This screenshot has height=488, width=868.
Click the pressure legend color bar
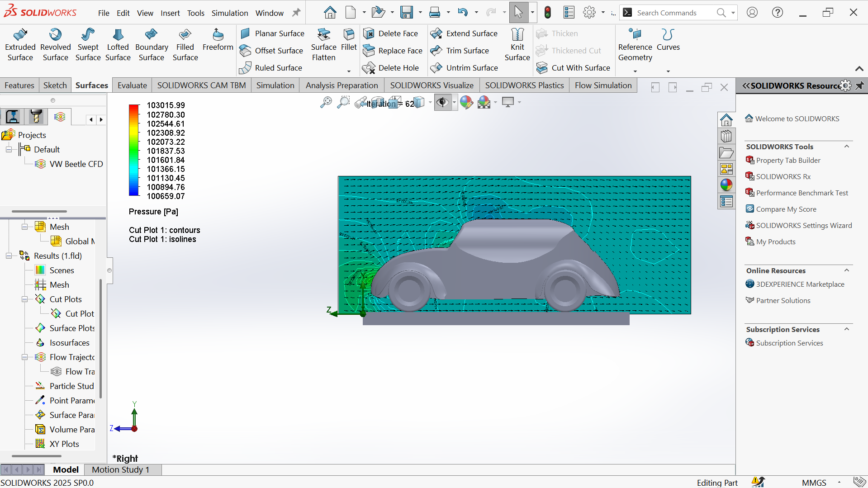pos(134,150)
